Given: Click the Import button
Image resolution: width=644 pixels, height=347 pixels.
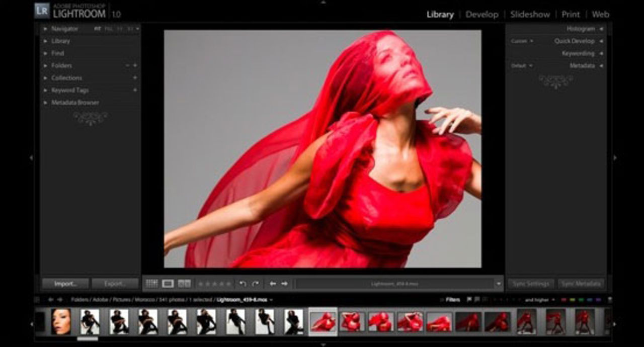Looking at the screenshot, I should tap(64, 284).
